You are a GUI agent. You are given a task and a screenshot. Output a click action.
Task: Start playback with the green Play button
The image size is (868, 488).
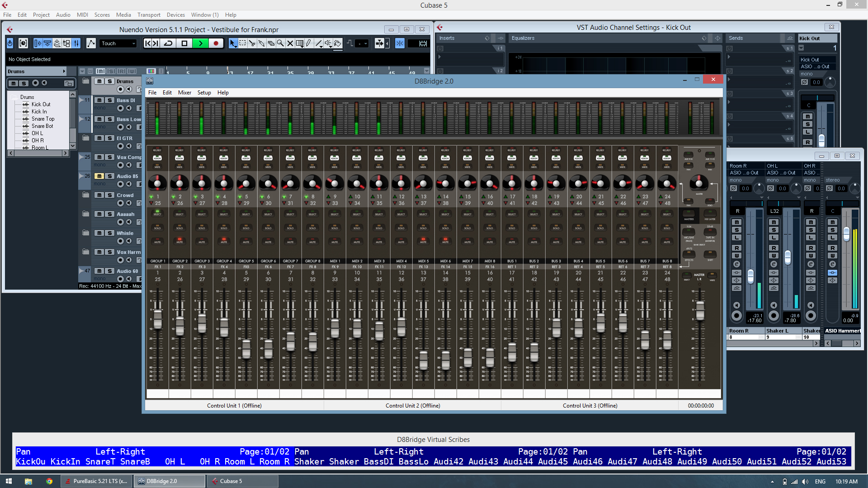[x=200, y=43]
